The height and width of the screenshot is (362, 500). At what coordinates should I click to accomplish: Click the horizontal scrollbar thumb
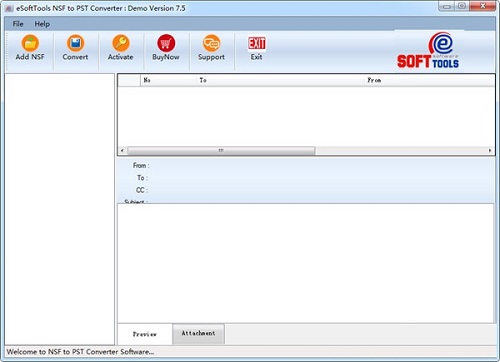pyautogui.click(x=221, y=151)
